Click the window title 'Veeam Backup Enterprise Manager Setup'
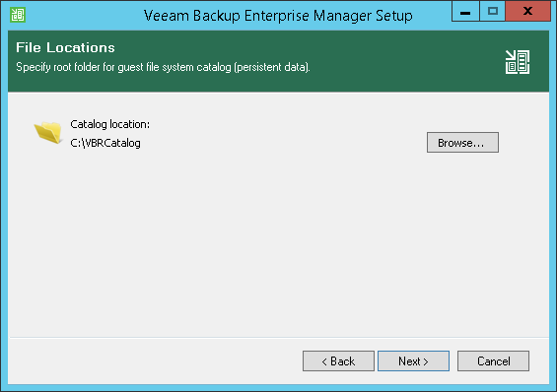The width and height of the screenshot is (557, 392). [278, 16]
